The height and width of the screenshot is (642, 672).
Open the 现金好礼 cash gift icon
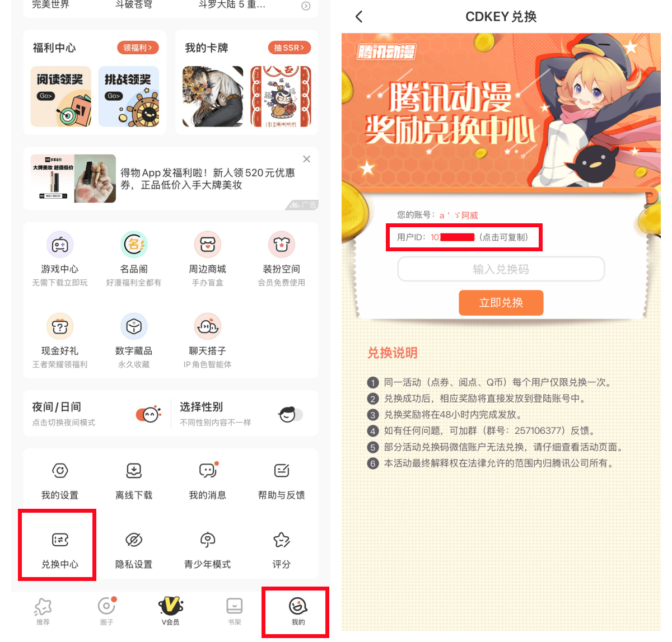tap(60, 326)
